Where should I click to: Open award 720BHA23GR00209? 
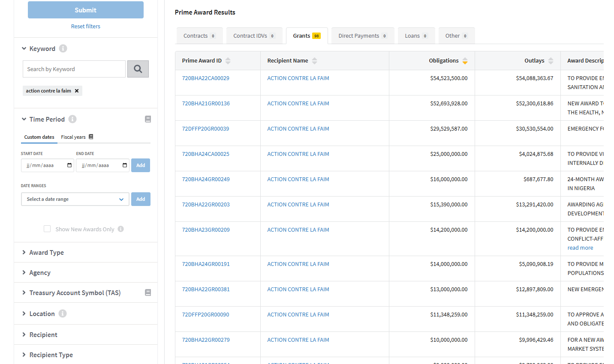coord(206,230)
